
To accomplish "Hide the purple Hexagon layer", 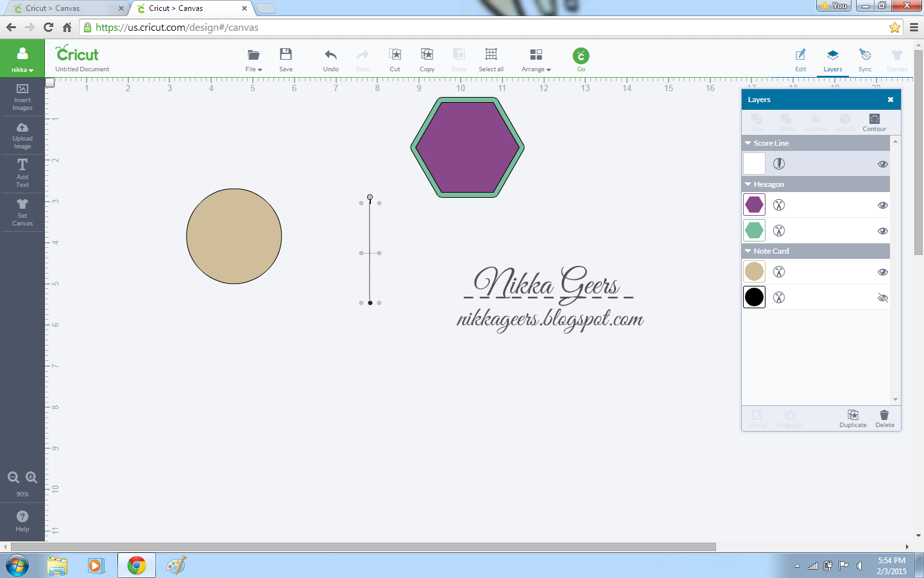I will tap(883, 205).
